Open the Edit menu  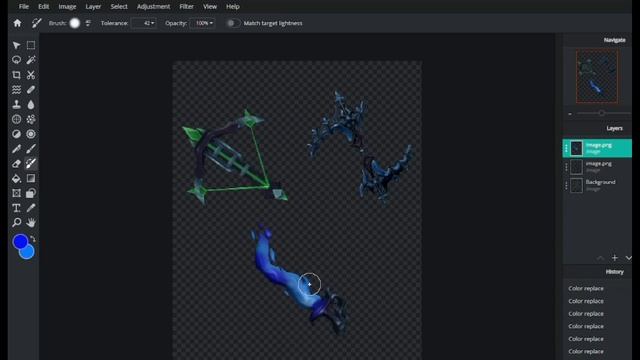point(44,7)
